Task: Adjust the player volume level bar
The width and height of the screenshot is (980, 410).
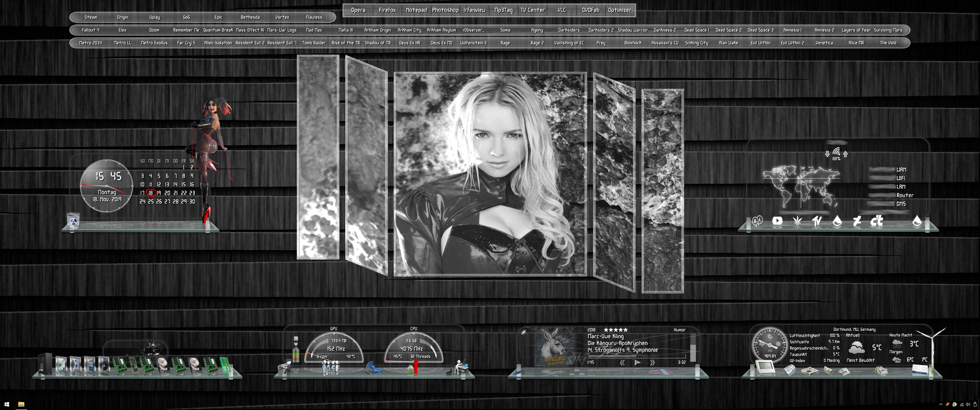Action: pyautogui.click(x=693, y=348)
